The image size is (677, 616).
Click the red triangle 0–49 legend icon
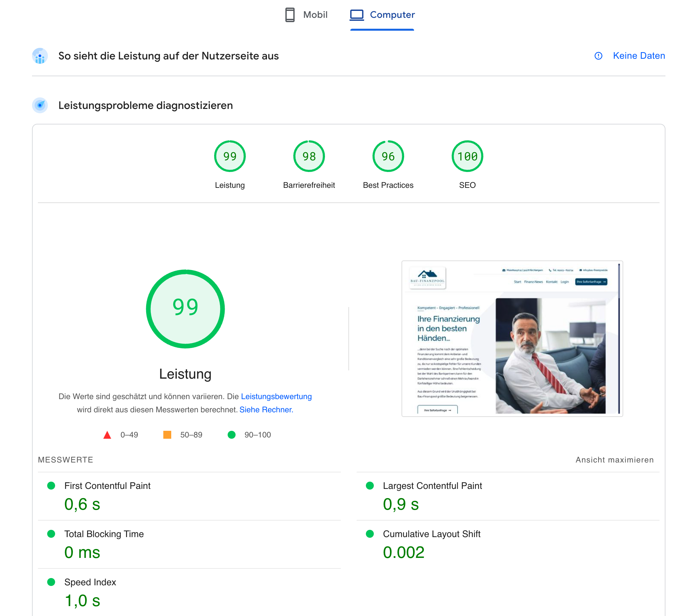[107, 435]
